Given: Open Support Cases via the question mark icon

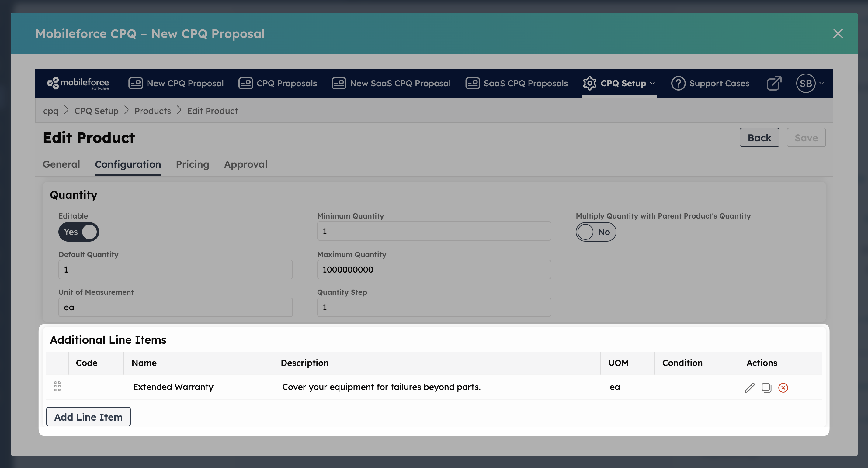Looking at the screenshot, I should (x=678, y=83).
